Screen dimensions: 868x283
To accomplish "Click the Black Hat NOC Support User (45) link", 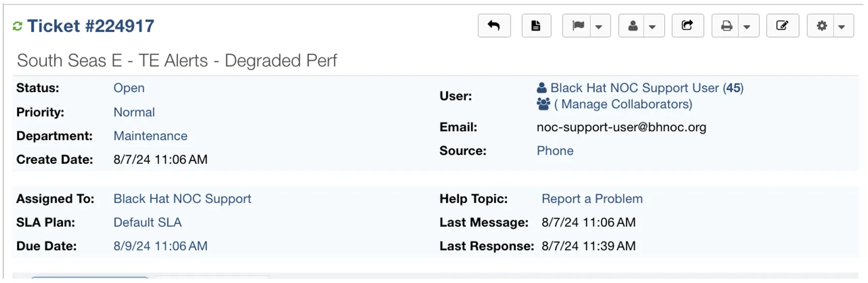I will (x=647, y=87).
